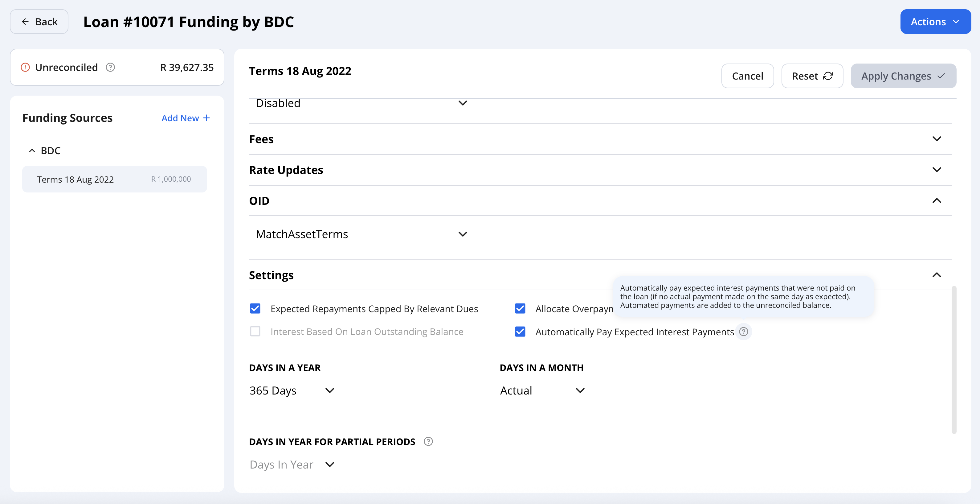
Task: Uncheck Expected Repayments Capped By Relevant Dues
Action: pyautogui.click(x=255, y=308)
